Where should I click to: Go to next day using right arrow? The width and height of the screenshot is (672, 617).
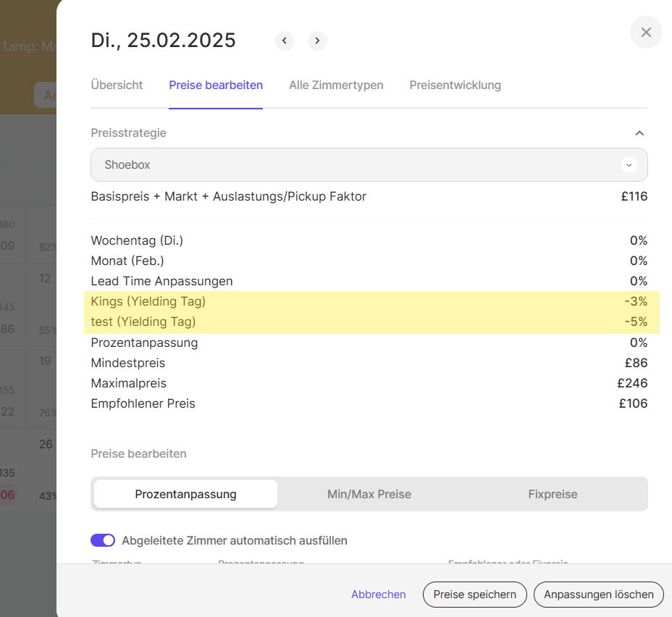pos(317,41)
